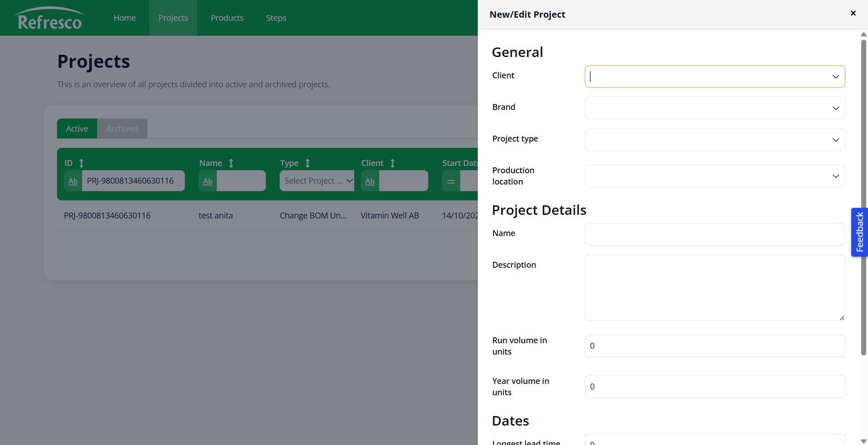Click the Ab filter icon for Name
868x445 pixels.
208,181
